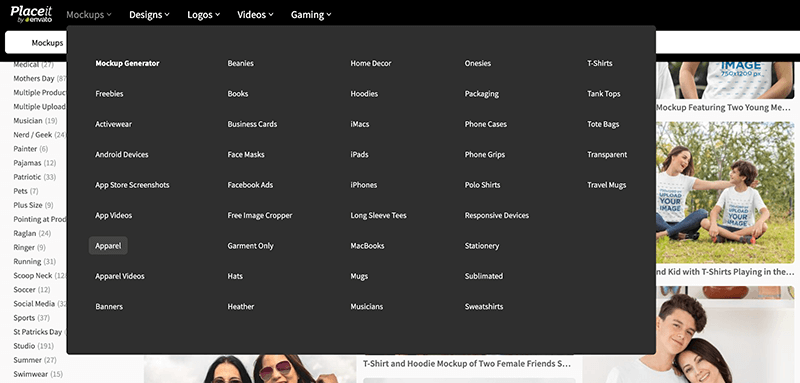Open the Free Image Cropper link
Image resolution: width=800 pixels, height=383 pixels.
(260, 215)
